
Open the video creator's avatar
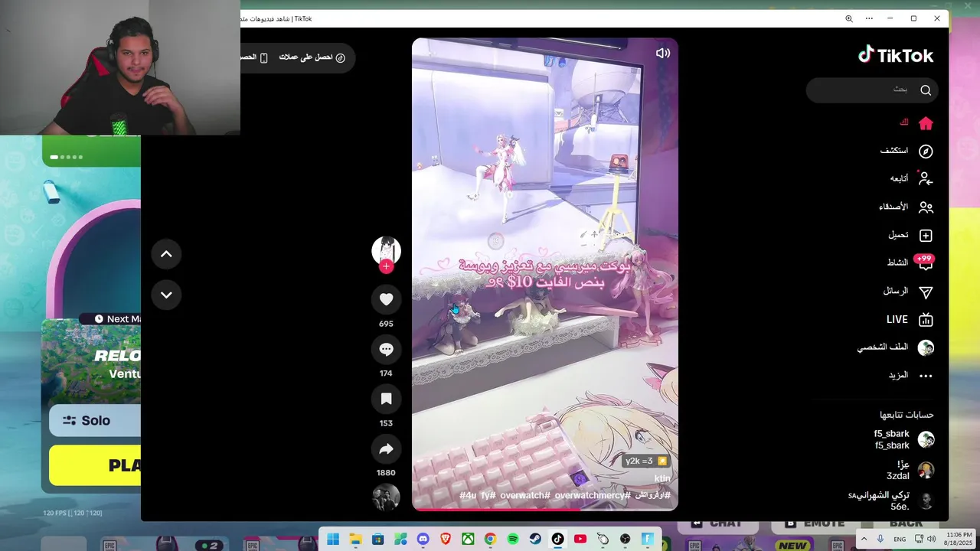(386, 250)
